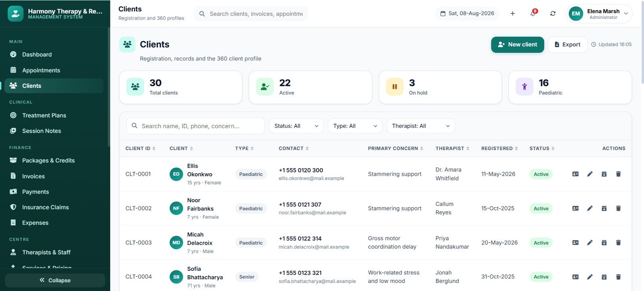Viewport: 644px width, 291px height.
Task: Click EO avatar for Ellis Okonkwo
Action: point(176,174)
